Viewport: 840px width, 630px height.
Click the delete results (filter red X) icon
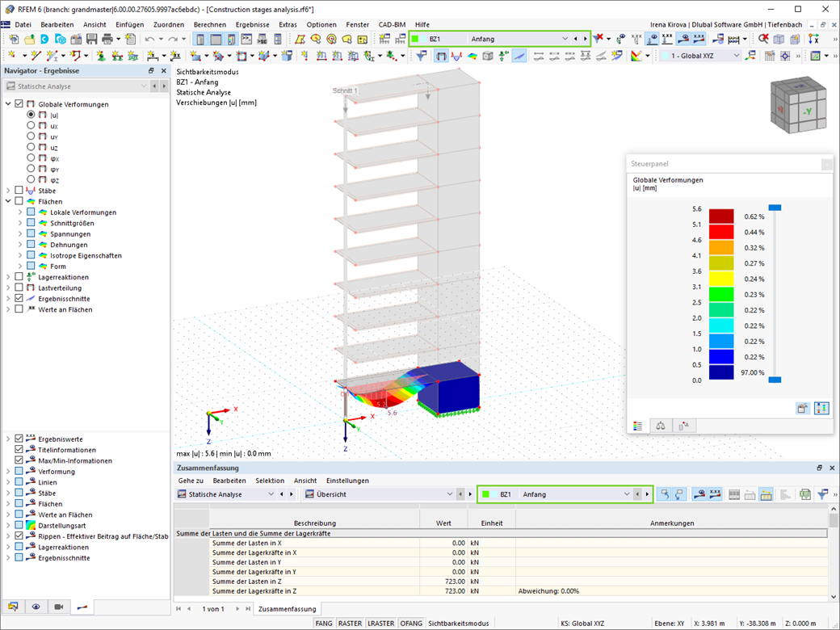[598, 39]
